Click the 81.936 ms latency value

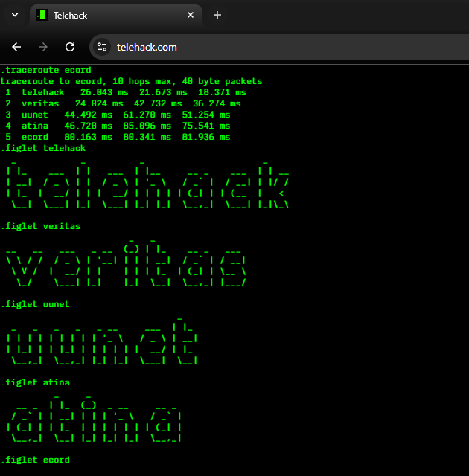coord(206,137)
